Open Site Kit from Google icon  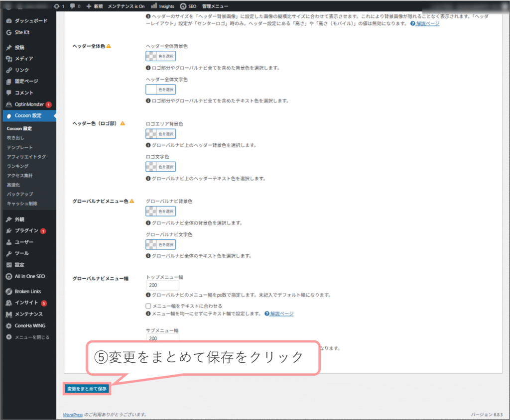(x=8, y=32)
